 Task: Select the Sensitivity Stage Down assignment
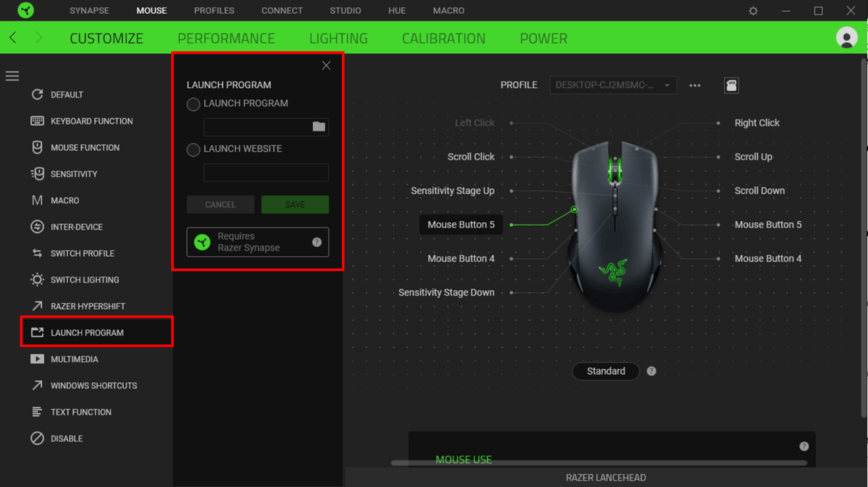pos(447,292)
